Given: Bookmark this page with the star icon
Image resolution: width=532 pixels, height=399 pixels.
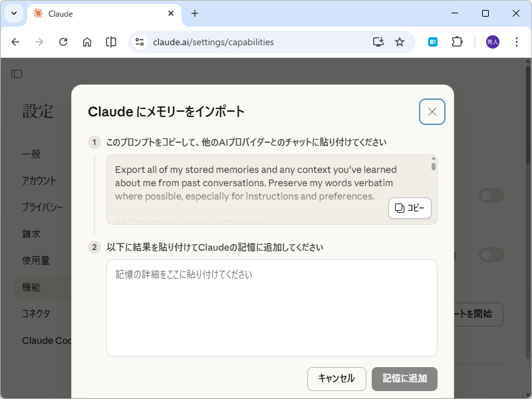Looking at the screenshot, I should coord(400,41).
